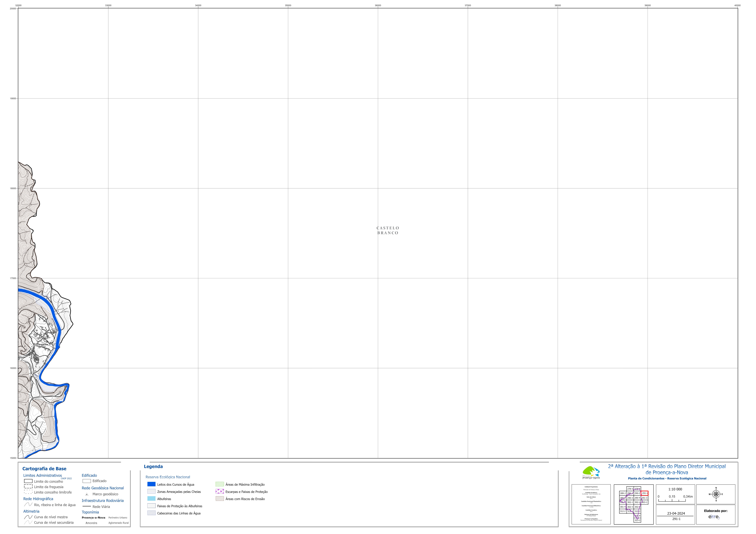Click the scale bar under 1:10 000
The width and height of the screenshot is (756, 534).
pos(672,500)
